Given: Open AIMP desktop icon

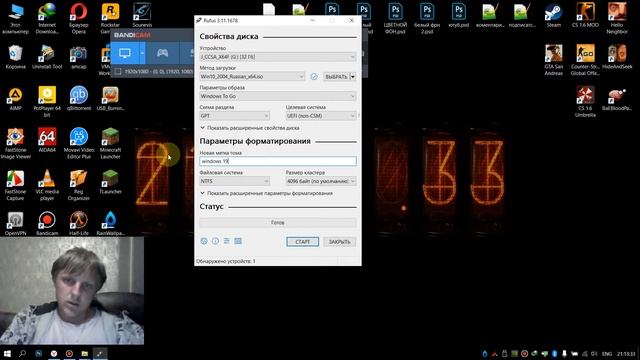Looking at the screenshot, I should click(x=15, y=98).
